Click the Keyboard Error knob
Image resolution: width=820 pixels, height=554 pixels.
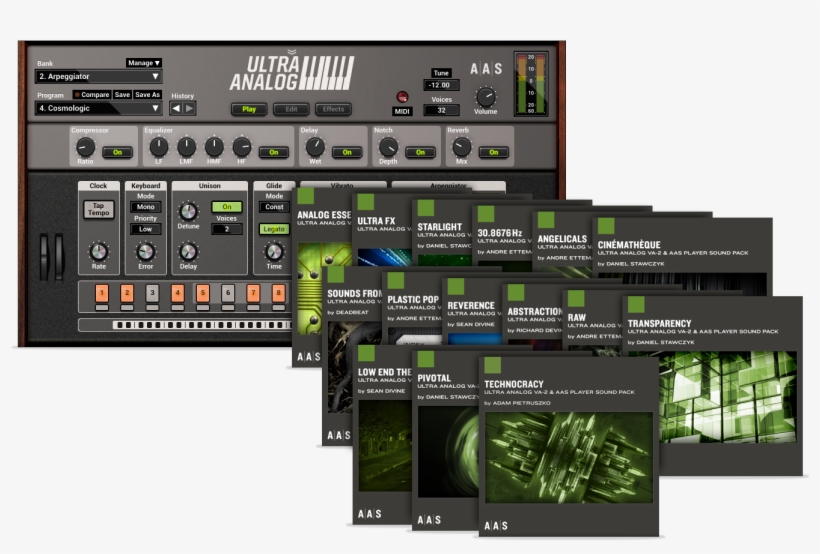[145, 252]
